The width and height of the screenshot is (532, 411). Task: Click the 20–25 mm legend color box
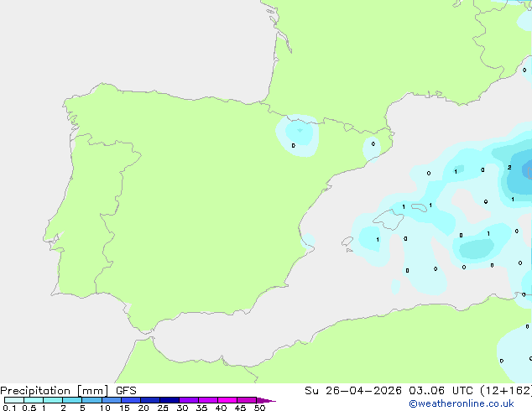150,400
